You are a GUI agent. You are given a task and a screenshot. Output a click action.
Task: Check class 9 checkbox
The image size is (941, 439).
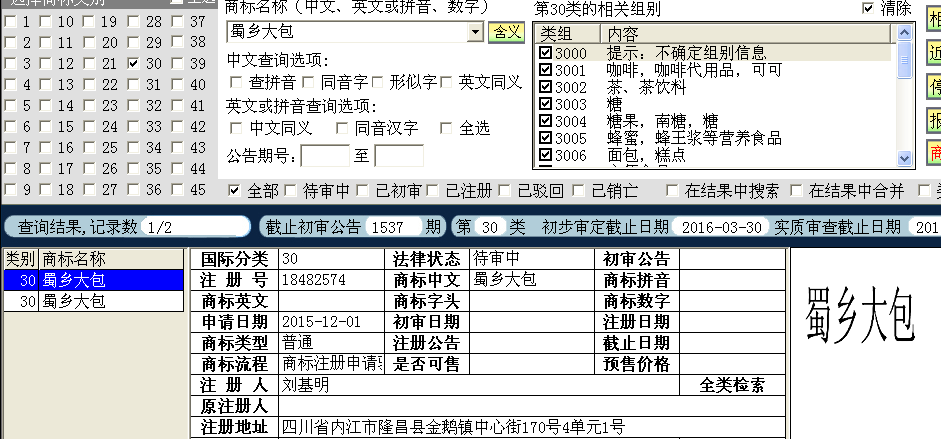coord(10,190)
